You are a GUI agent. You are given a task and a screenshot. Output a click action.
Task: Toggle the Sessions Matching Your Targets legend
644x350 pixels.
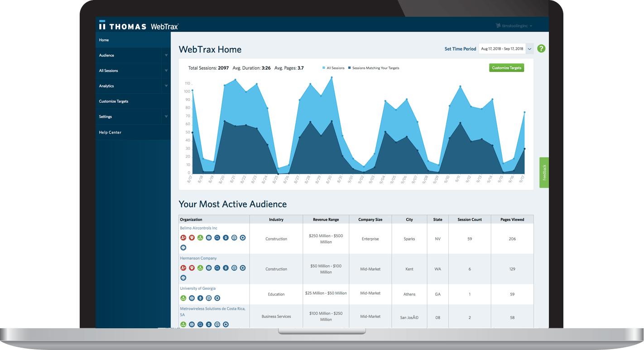point(373,68)
